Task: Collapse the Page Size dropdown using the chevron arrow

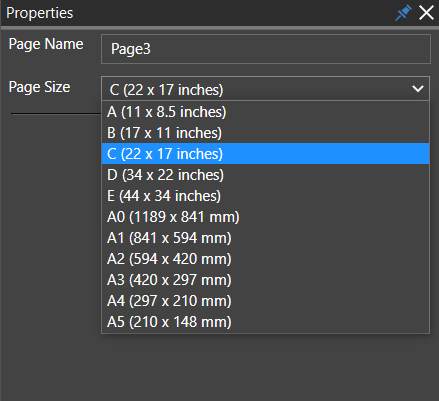Action: click(x=418, y=89)
